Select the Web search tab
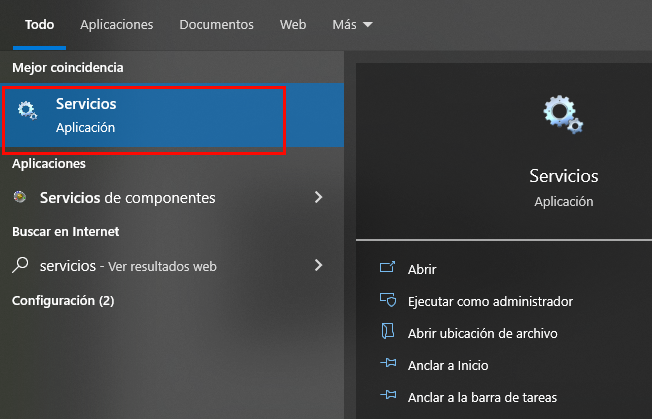 [293, 24]
